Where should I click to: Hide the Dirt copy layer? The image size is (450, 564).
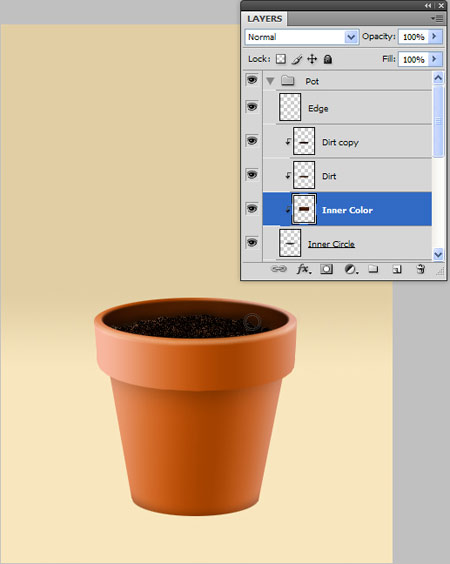tap(252, 141)
